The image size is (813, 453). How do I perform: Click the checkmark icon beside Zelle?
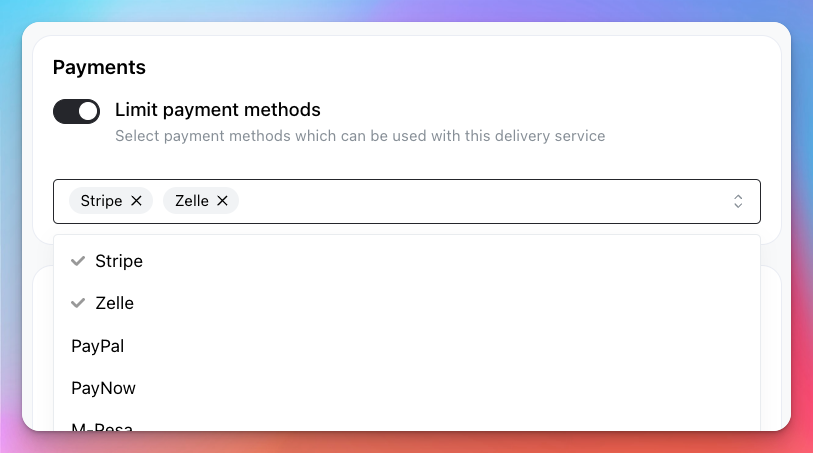point(78,303)
